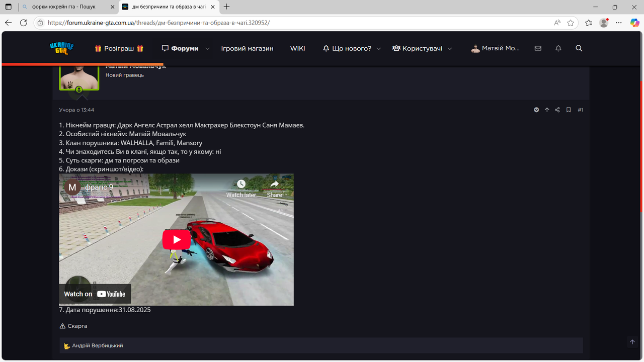The width and height of the screenshot is (644, 362).
Task: Add the video to Watch later
Action: 241,189
